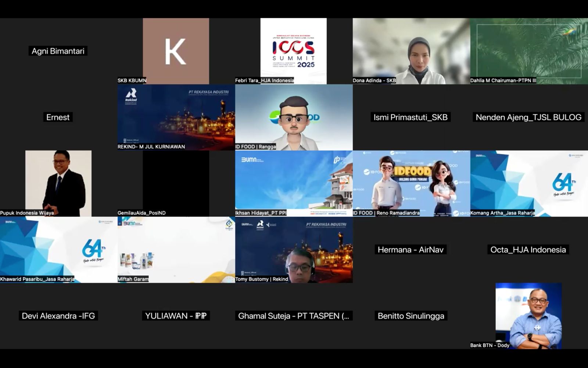Select Bank BTN - Dody profile photo
The image size is (588, 368).
528,315
